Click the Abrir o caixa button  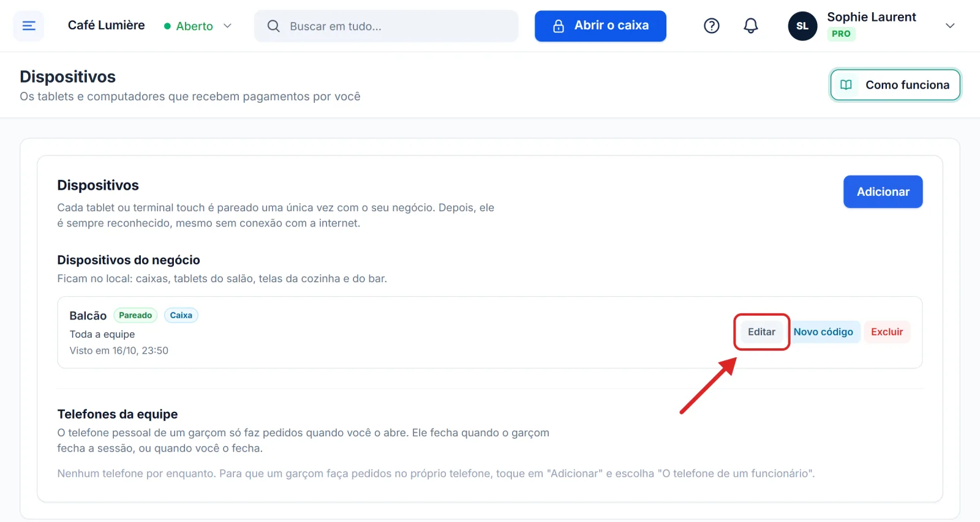click(x=600, y=26)
